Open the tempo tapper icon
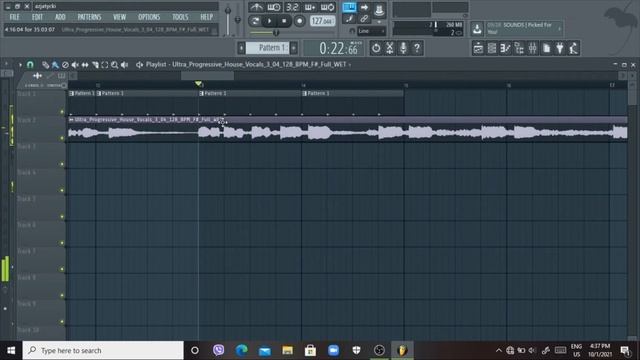Viewport: 640px width, 360px height. pos(573,48)
